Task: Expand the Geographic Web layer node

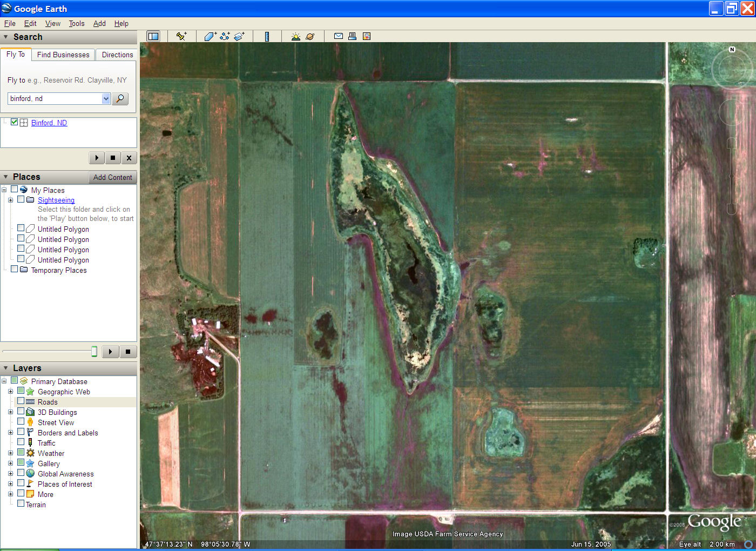Action: point(11,392)
